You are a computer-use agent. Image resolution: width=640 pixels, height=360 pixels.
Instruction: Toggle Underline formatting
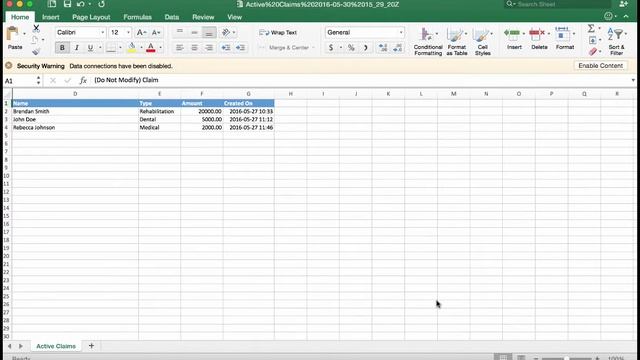click(x=90, y=48)
